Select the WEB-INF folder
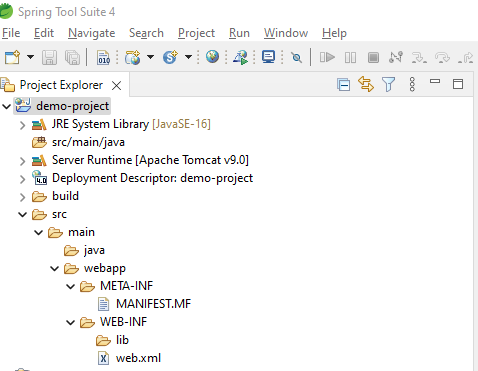Viewport: 478px width, 371px height. pyautogui.click(x=113, y=322)
